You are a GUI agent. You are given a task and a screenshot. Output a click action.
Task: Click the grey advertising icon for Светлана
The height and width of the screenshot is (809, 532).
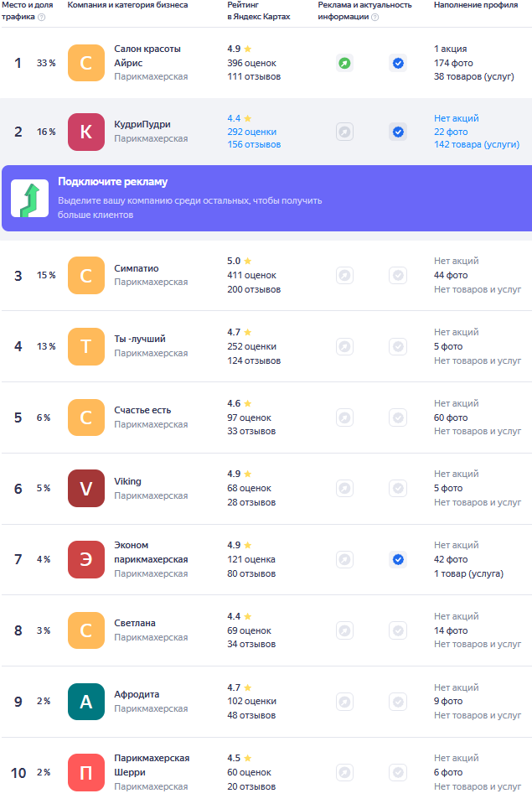344,630
